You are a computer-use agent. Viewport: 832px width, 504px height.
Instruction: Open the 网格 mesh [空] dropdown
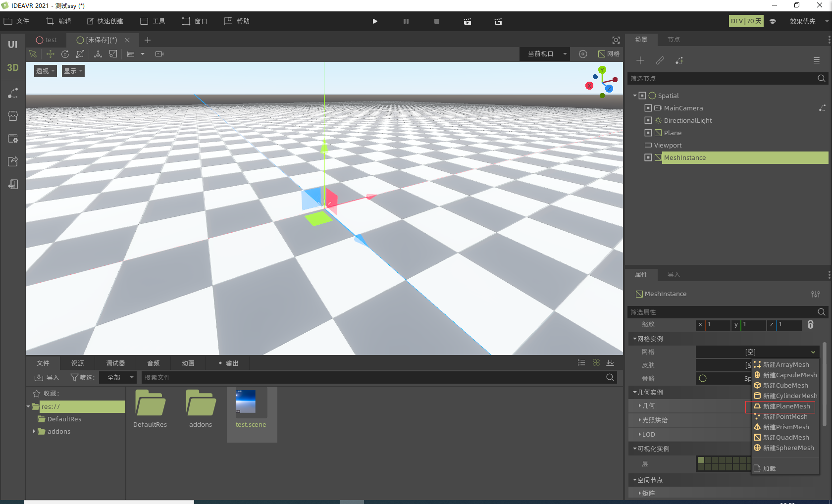coord(757,352)
